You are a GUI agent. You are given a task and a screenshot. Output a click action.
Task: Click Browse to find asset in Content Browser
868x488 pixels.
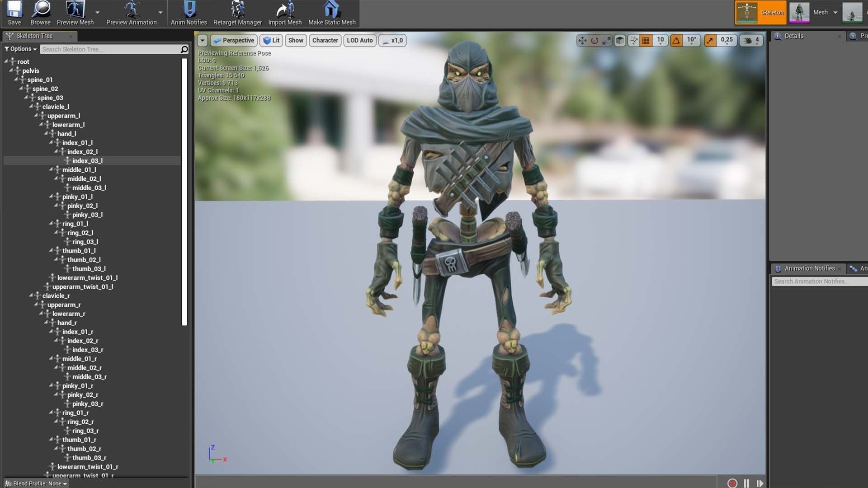pos(40,13)
